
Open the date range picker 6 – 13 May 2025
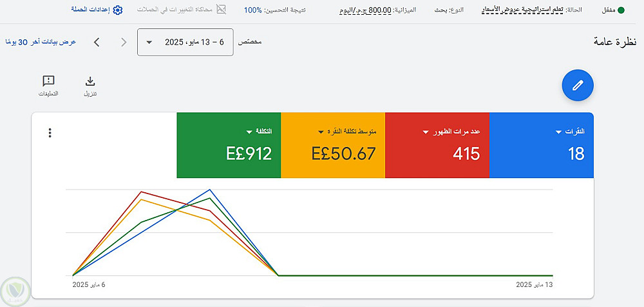[185, 42]
